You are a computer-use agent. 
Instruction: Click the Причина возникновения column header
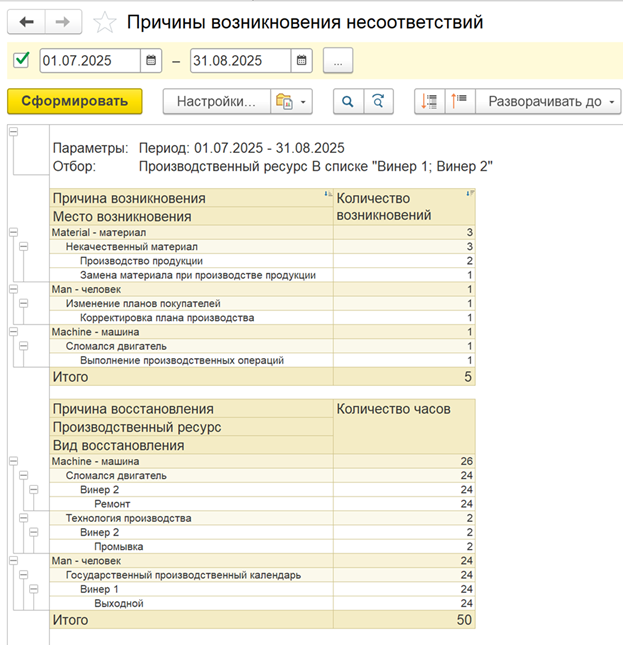[191, 198]
